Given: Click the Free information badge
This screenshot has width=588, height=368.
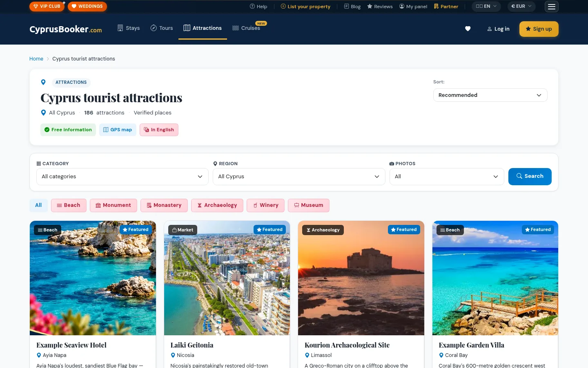Looking at the screenshot, I should (68, 130).
